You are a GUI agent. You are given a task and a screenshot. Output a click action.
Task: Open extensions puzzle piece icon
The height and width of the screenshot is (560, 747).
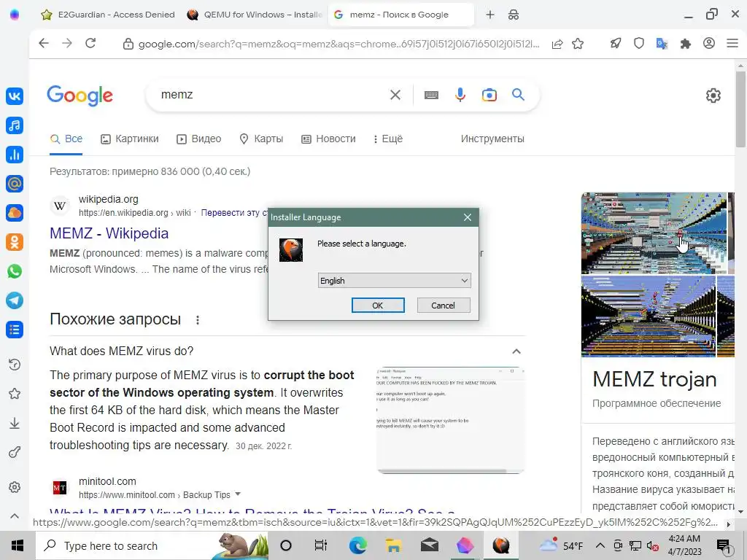click(x=686, y=44)
